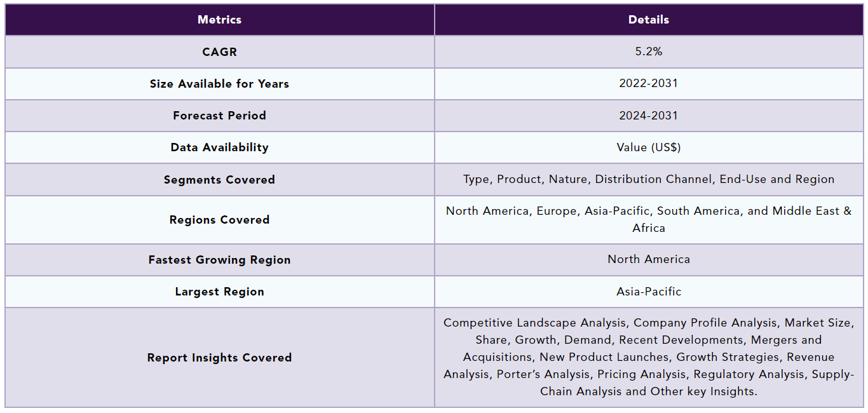Click the Value (US$) cell

(648, 147)
